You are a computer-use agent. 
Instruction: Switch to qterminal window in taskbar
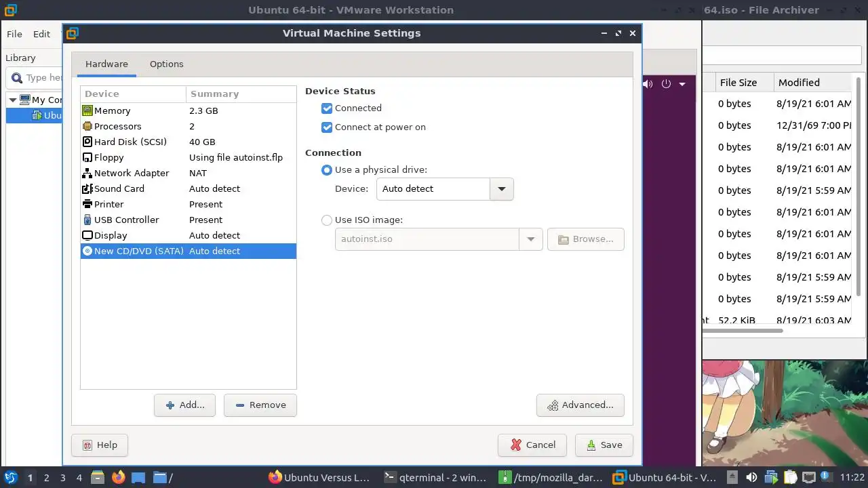point(435,478)
